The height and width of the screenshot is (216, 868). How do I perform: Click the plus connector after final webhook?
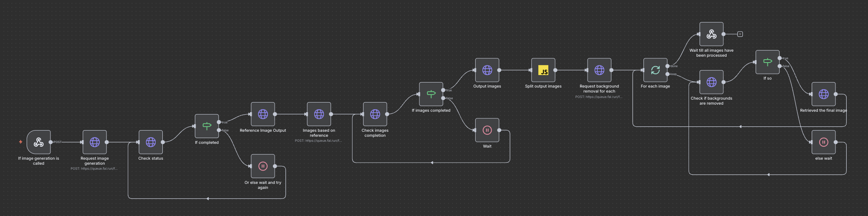click(x=740, y=34)
